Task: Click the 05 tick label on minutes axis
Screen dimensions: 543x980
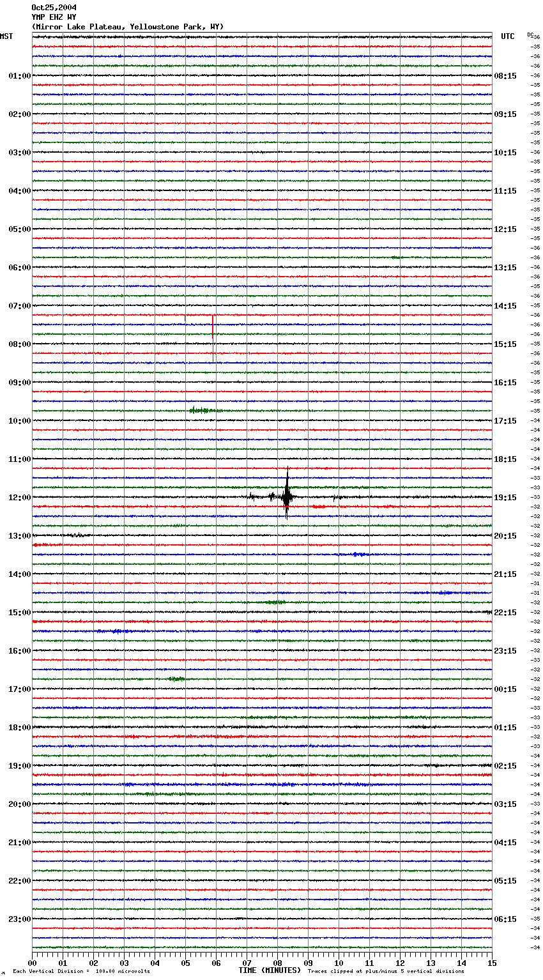Action: (185, 963)
